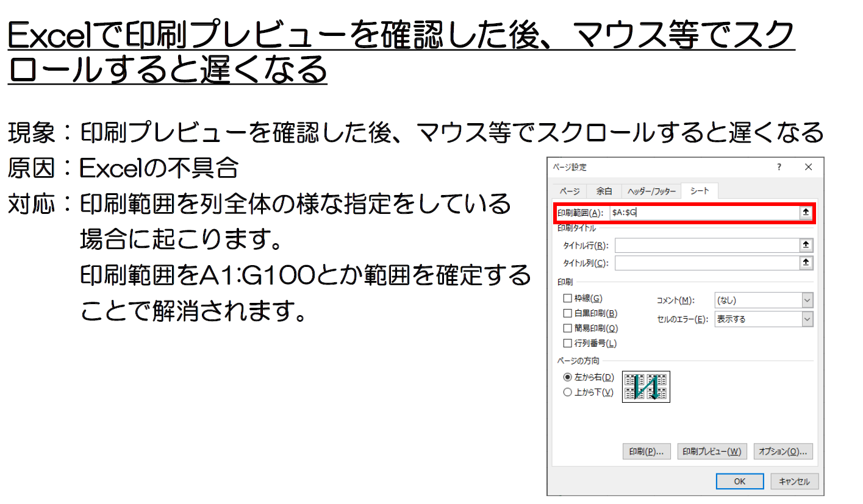Toggle the 簡易印刷 checkbox
This screenshot has height=504, width=863.
pyautogui.click(x=568, y=328)
